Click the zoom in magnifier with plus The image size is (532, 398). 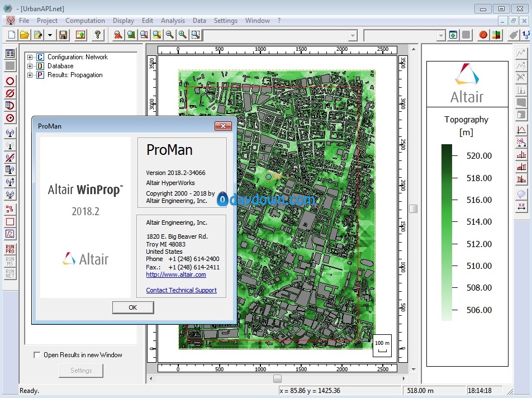coord(183,35)
